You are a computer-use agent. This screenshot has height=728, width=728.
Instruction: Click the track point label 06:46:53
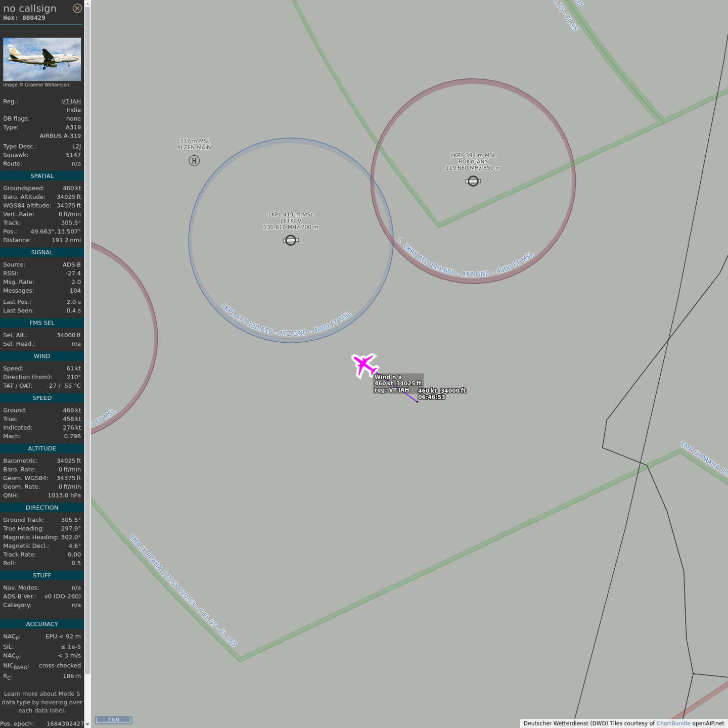pos(431,397)
